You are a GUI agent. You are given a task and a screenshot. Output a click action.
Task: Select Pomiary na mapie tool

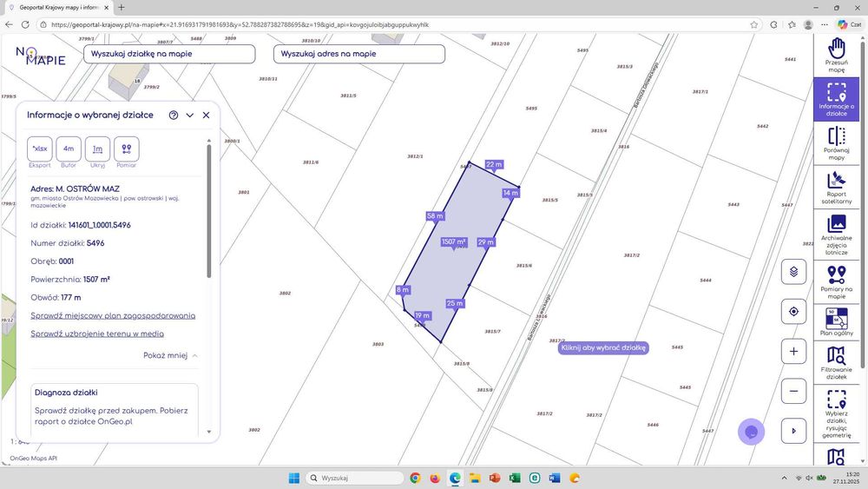click(x=836, y=282)
